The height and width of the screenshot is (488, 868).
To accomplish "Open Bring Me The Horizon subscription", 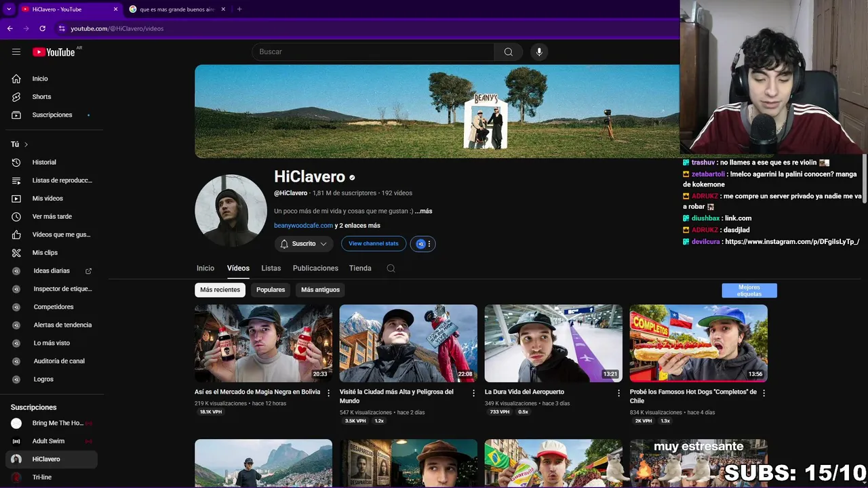I will (52, 423).
